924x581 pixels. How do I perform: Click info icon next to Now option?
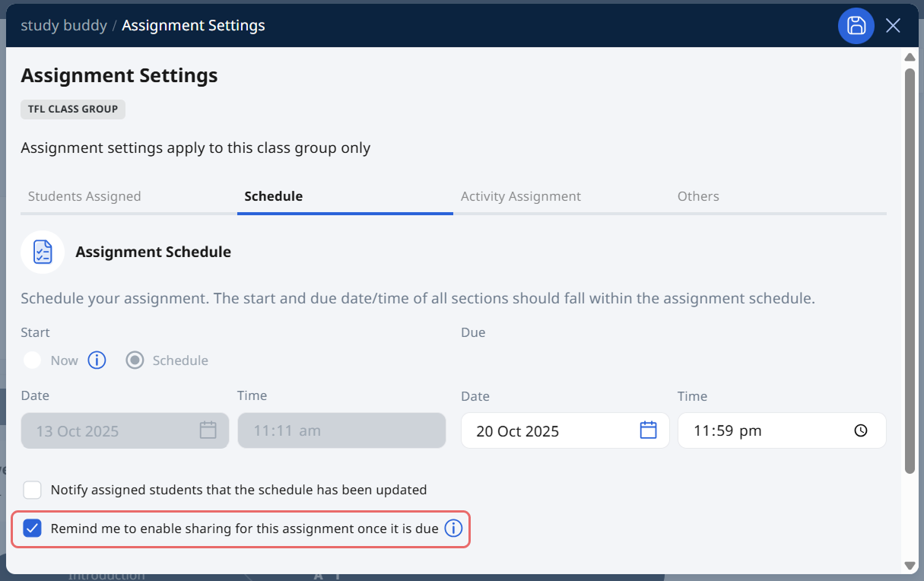click(97, 360)
